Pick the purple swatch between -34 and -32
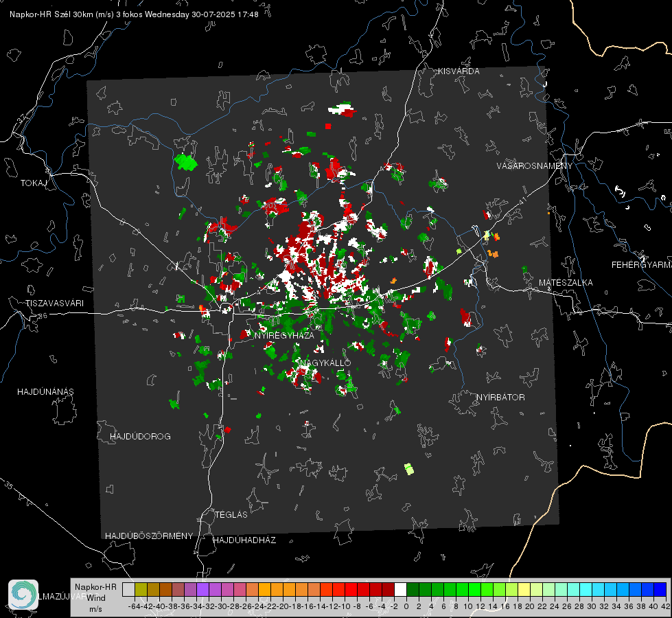Image resolution: width=672 pixels, height=618 pixels. click(x=202, y=589)
